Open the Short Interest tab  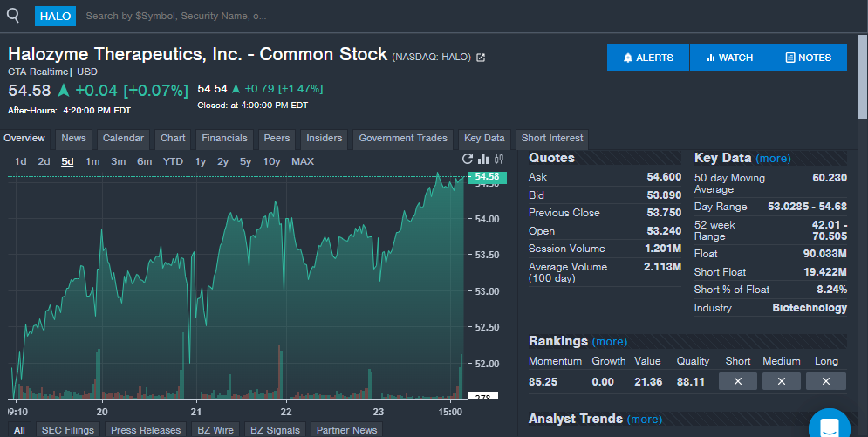click(552, 139)
